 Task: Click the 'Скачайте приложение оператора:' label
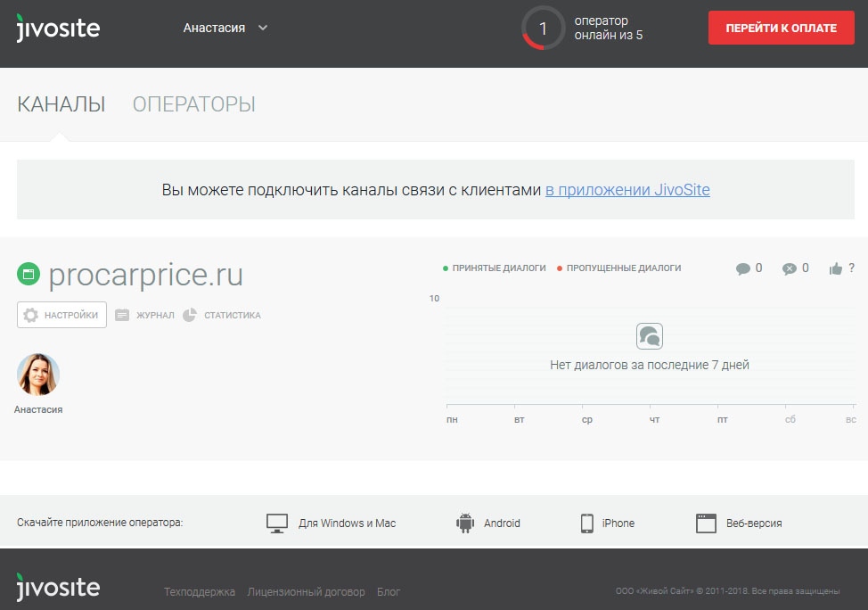click(x=100, y=523)
